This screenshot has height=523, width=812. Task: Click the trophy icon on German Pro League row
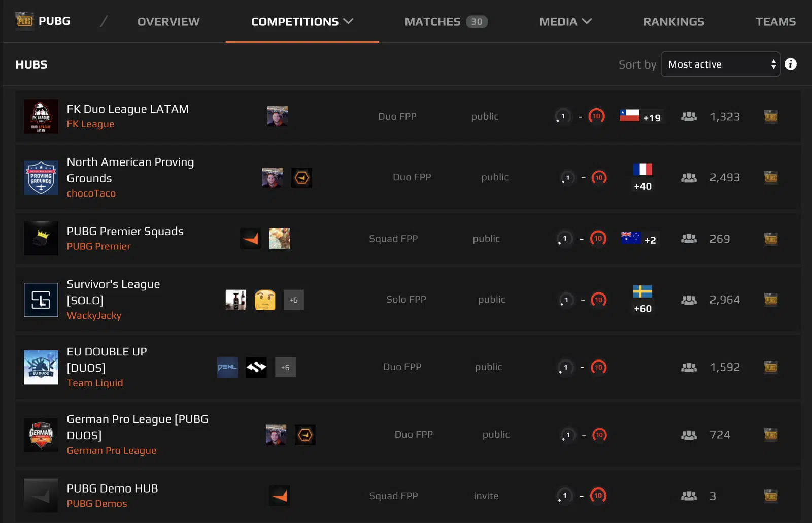tap(771, 435)
